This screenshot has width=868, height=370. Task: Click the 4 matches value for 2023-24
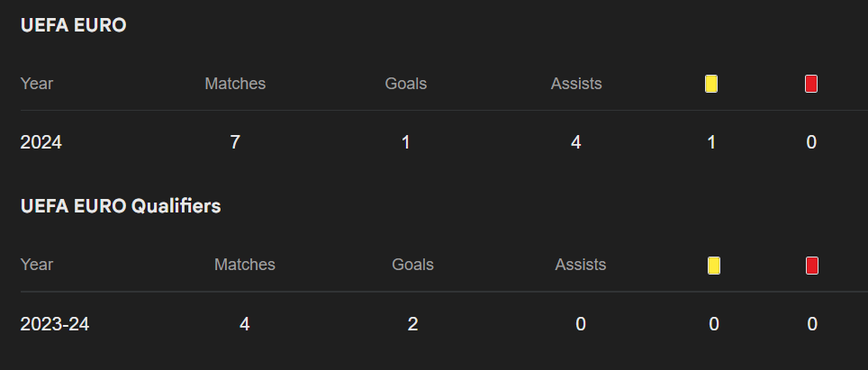(x=245, y=324)
